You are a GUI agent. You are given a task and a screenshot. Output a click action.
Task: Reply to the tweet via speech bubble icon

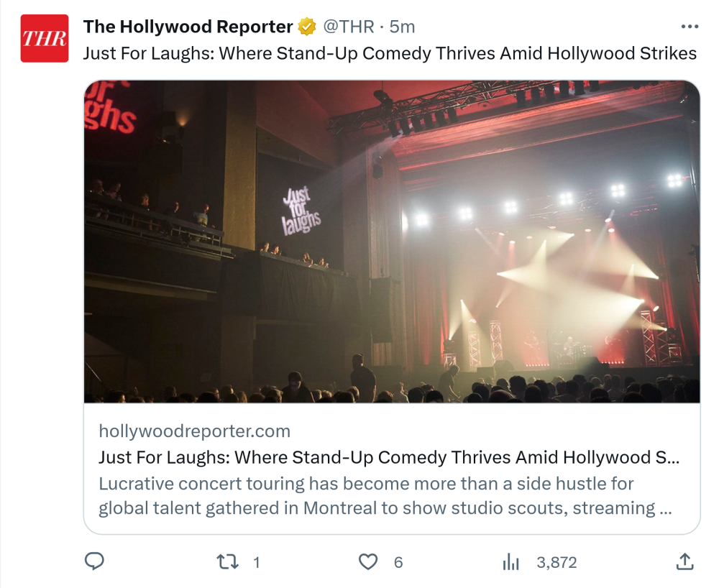pyautogui.click(x=95, y=561)
